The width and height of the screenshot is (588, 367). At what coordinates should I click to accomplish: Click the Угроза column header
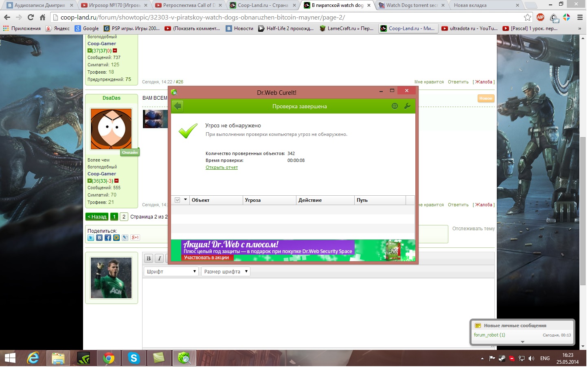(x=270, y=200)
